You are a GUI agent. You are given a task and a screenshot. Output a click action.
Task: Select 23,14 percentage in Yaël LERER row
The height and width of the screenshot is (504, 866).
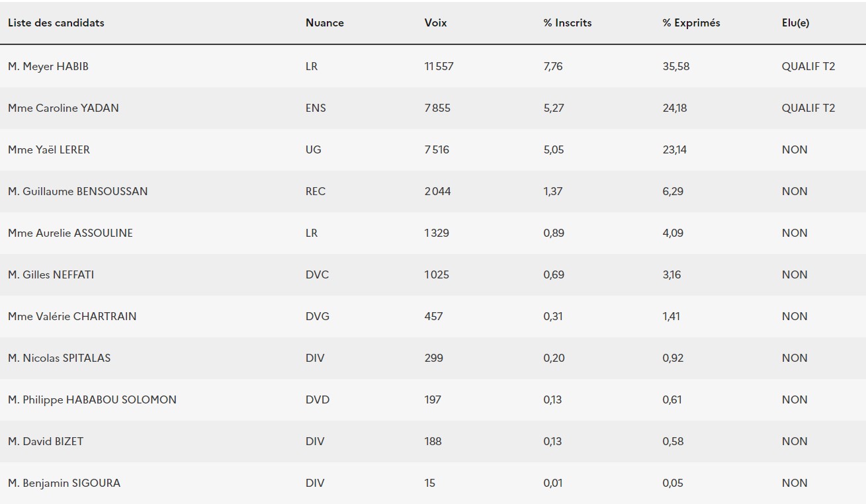coord(674,149)
